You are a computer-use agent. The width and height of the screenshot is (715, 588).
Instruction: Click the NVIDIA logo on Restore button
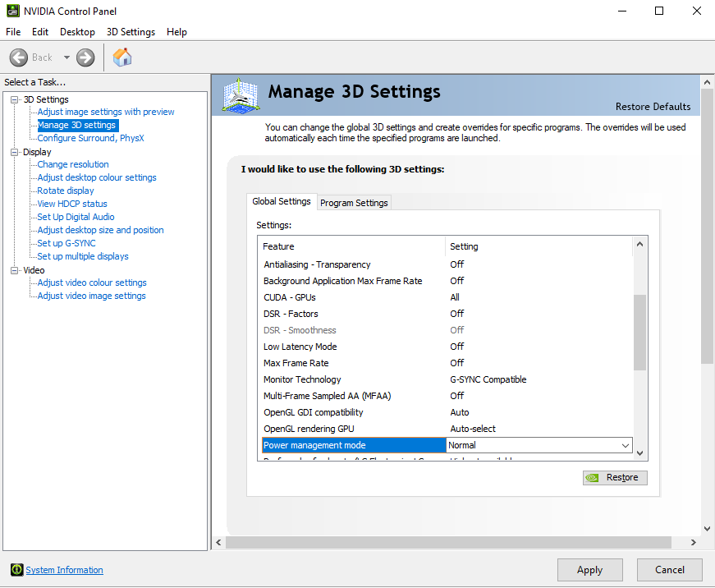coord(592,478)
